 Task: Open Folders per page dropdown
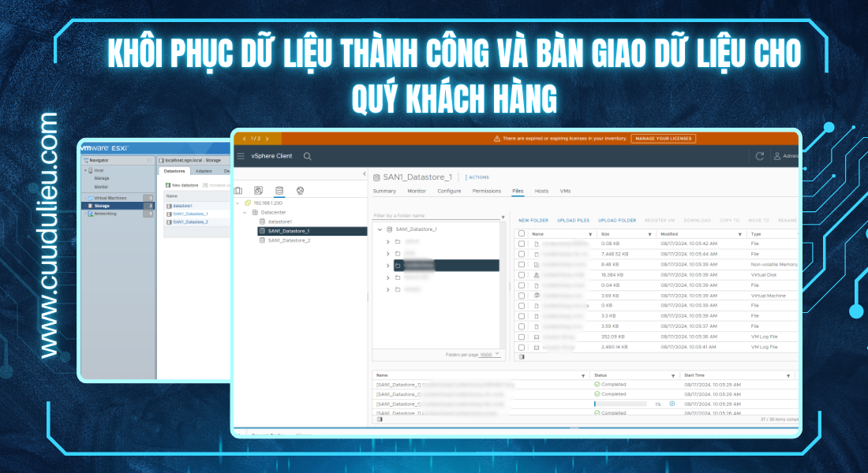490,355
